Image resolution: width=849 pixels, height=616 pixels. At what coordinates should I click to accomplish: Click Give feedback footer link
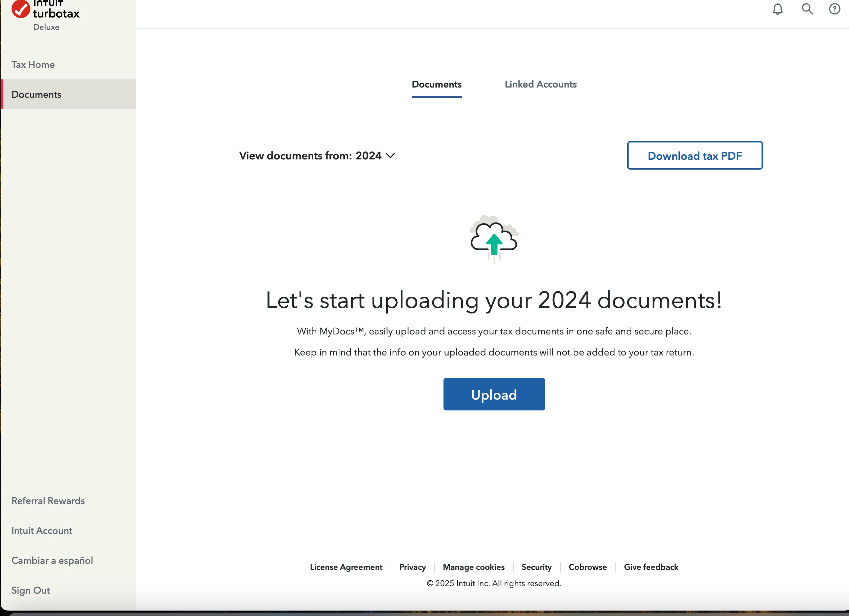pyautogui.click(x=651, y=567)
